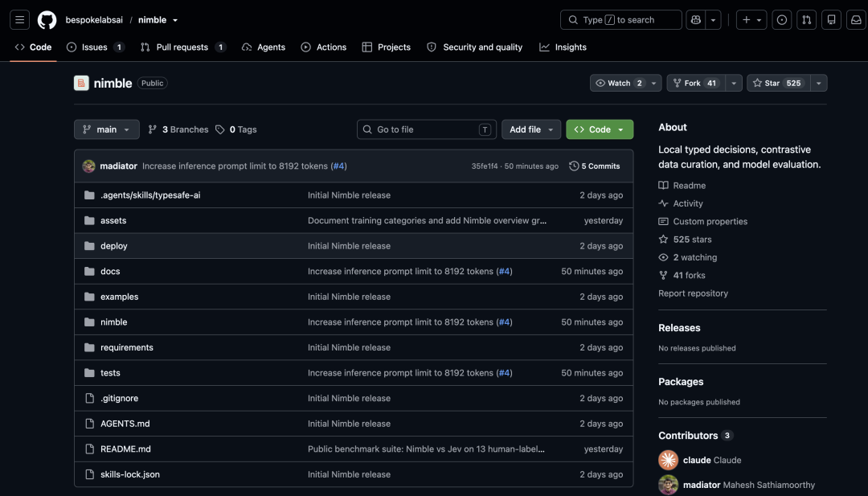Switch to the Projects tab

(x=387, y=47)
